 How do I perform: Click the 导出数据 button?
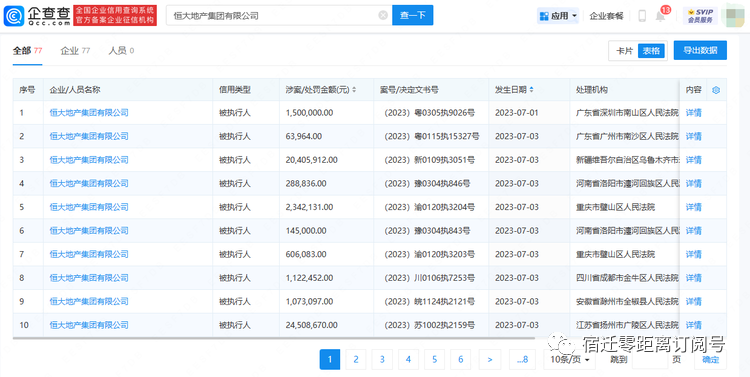(700, 50)
